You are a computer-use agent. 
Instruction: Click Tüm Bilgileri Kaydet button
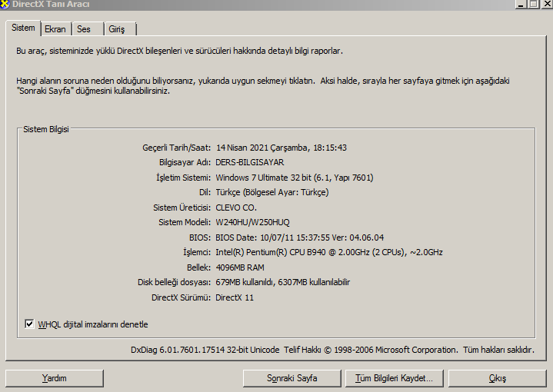394,378
